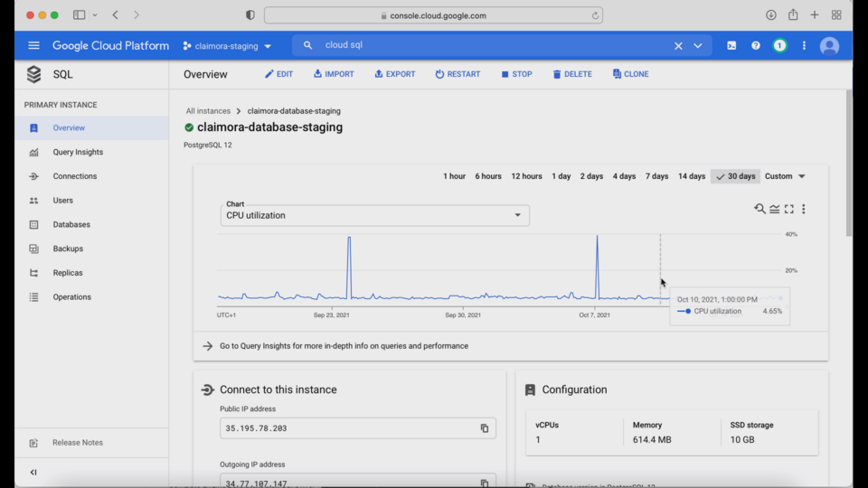This screenshot has height=488, width=868.
Task: Open Cloud Shell terminal icon
Action: click(x=731, y=46)
